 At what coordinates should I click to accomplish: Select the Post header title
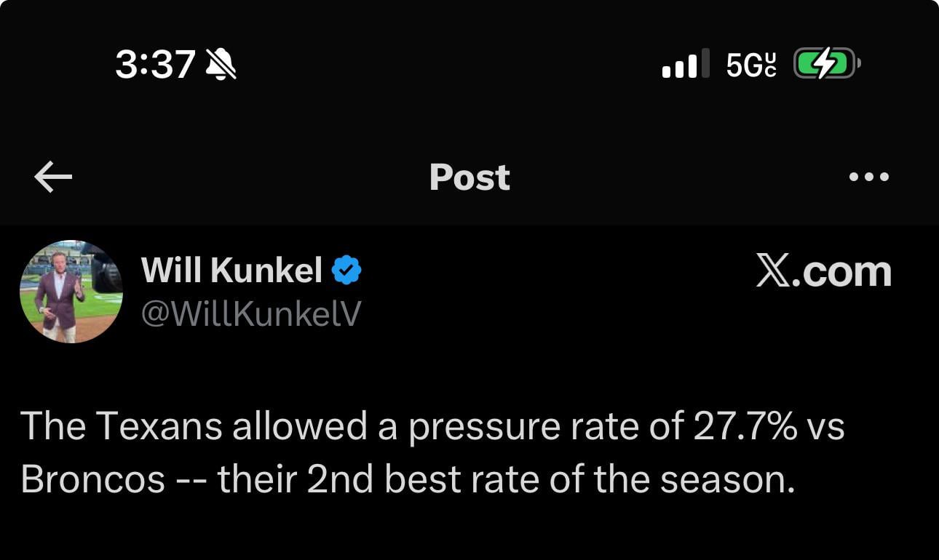(470, 177)
